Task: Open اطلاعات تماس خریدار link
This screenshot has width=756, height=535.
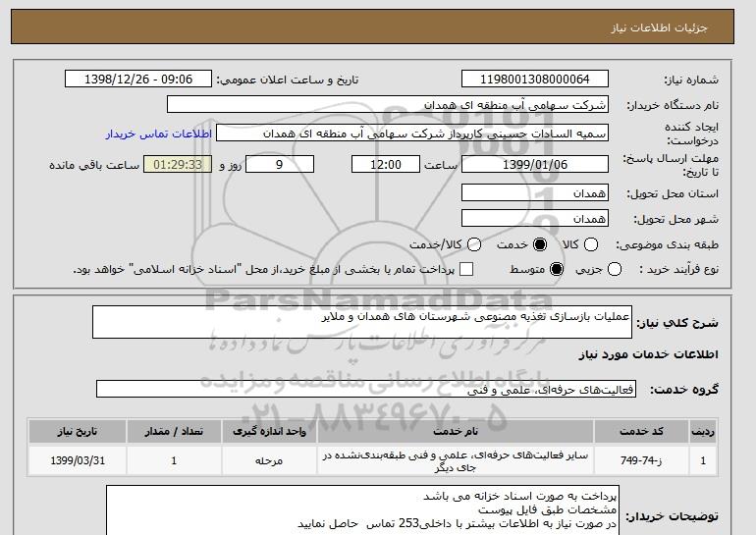Action: point(159,134)
